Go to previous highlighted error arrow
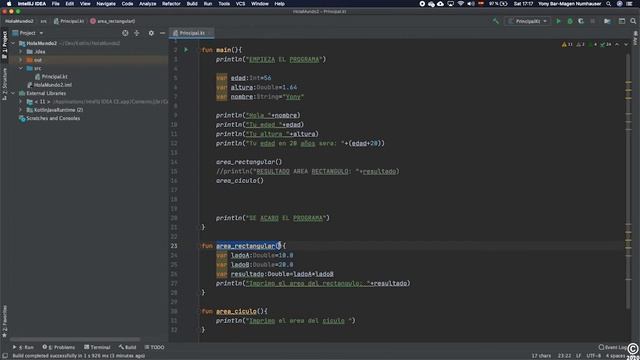 click(x=617, y=44)
